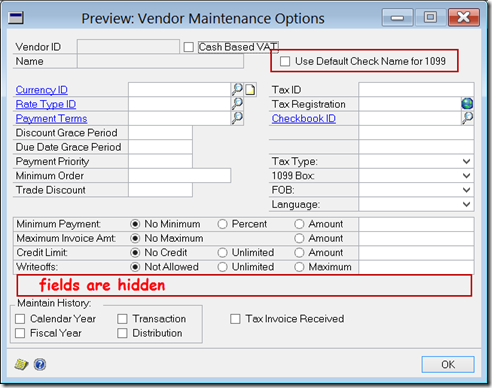Enable the Tax Invoice Received checkbox
The width and height of the screenshot is (492, 388).
pyautogui.click(x=235, y=319)
